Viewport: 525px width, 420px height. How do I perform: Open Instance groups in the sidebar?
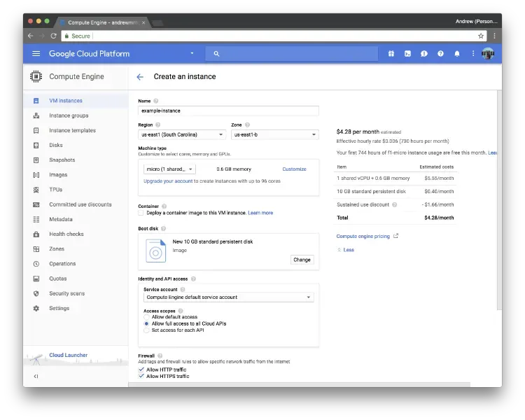tap(69, 115)
